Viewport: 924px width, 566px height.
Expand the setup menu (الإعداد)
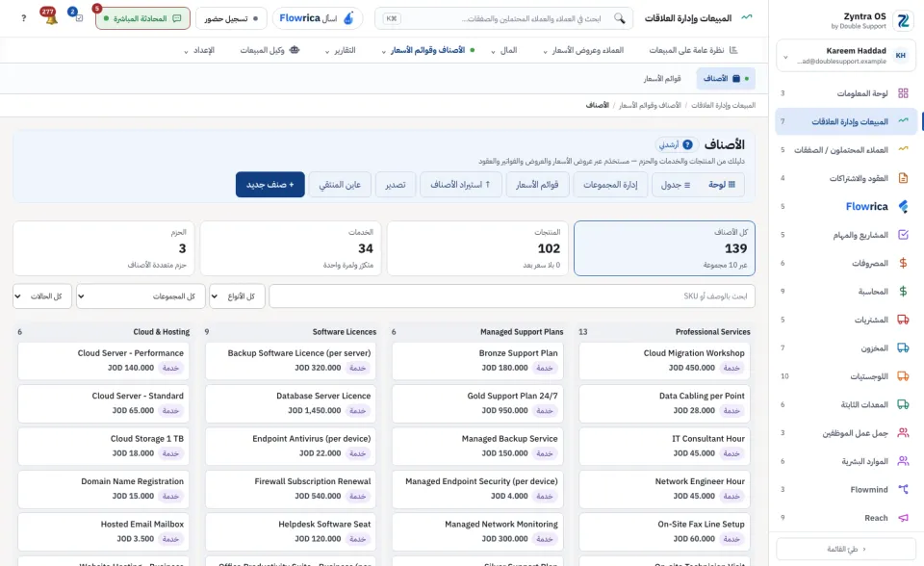198,50
